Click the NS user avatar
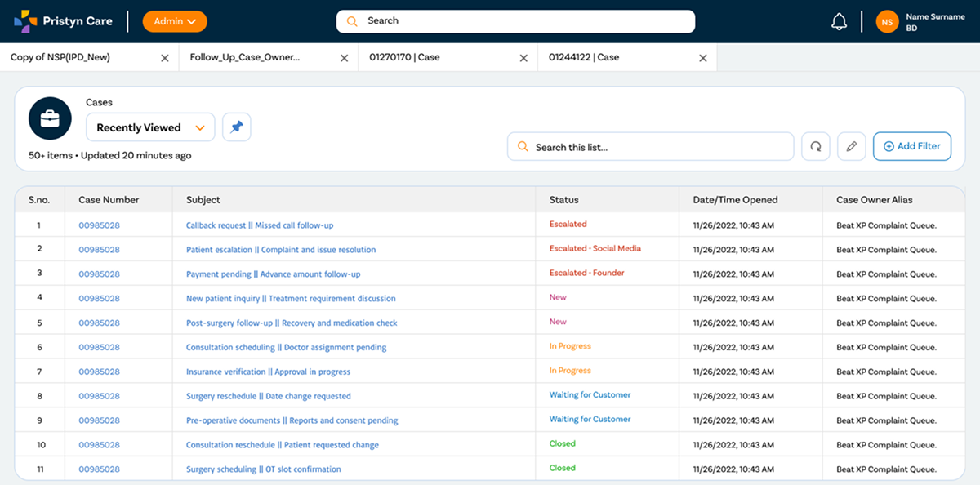Viewport: 980px width, 485px height. point(887,21)
